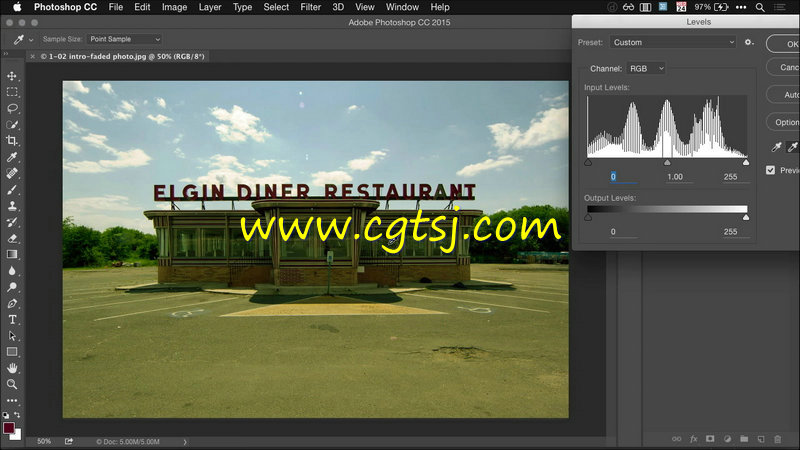Viewport: 800px width, 450px height.
Task: Select the Lasso tool
Action: click(12, 108)
